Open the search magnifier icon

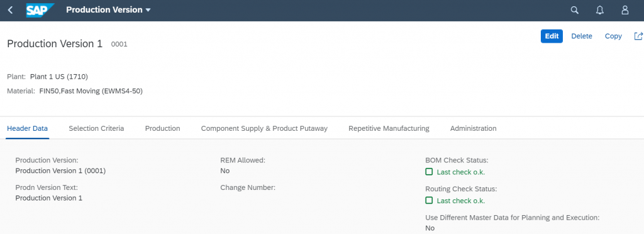coord(575,10)
